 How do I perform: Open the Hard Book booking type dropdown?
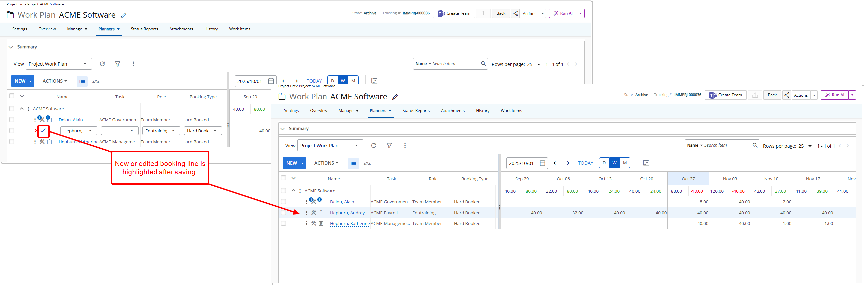(x=215, y=131)
